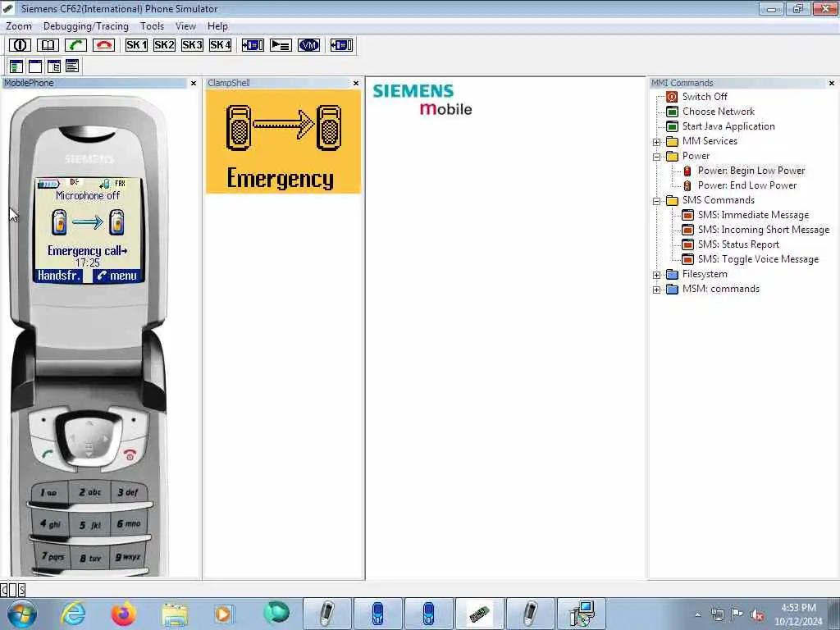Trigger the SK1 softkey toolbar button

pos(136,45)
